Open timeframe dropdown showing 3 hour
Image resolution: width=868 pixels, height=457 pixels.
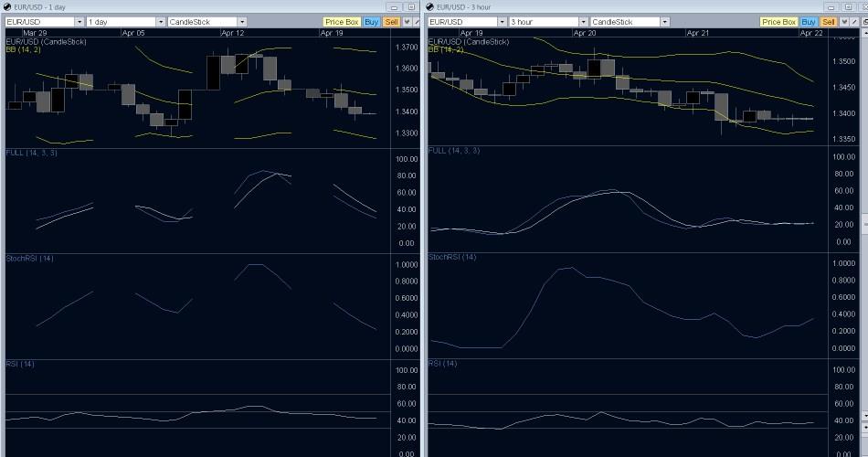[584, 22]
